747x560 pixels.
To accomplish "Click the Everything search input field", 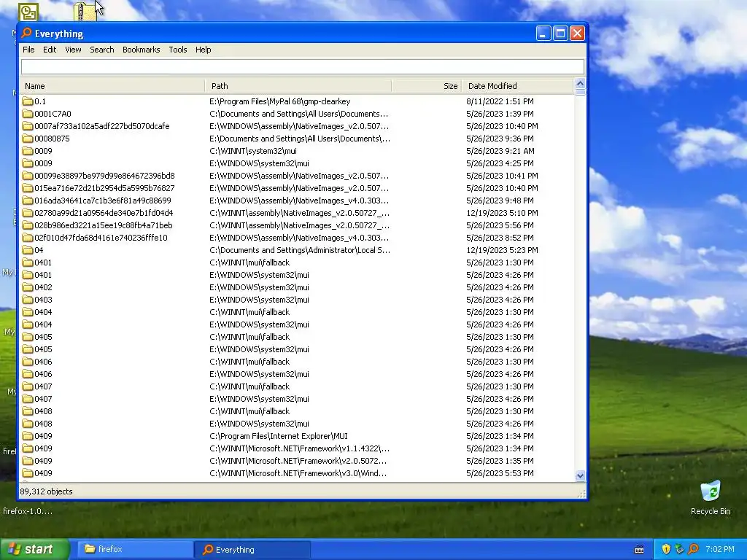I will click(303, 66).
